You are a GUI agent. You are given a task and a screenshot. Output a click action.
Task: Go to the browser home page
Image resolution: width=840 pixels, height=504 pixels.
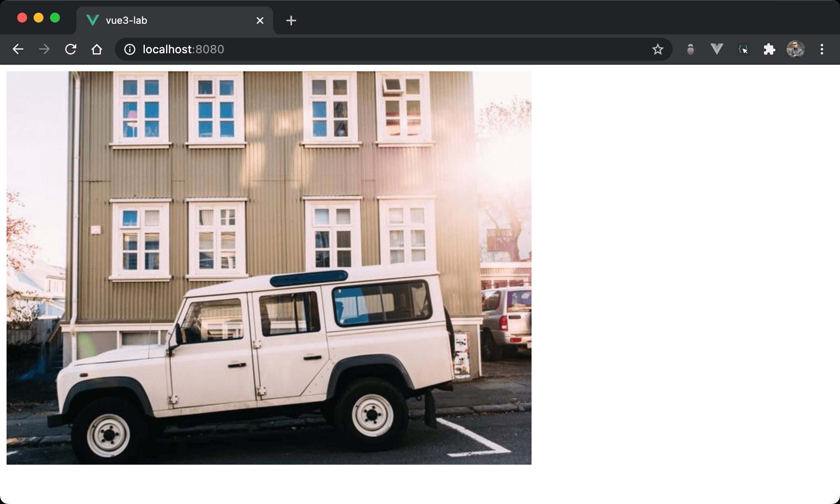(x=97, y=50)
